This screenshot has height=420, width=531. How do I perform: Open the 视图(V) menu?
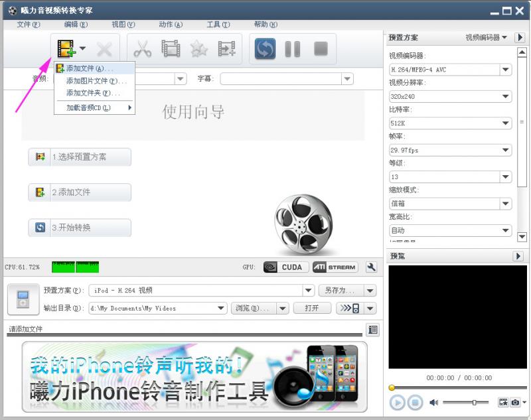coord(123,25)
